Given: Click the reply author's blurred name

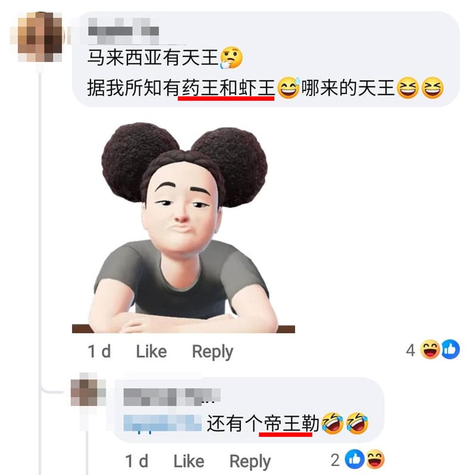Looking at the screenshot, I should [172, 397].
